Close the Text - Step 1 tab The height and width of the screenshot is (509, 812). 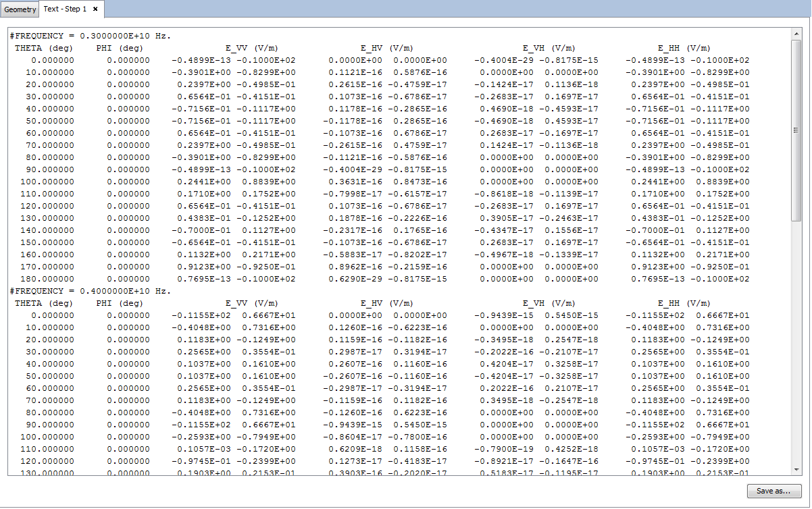(x=95, y=9)
